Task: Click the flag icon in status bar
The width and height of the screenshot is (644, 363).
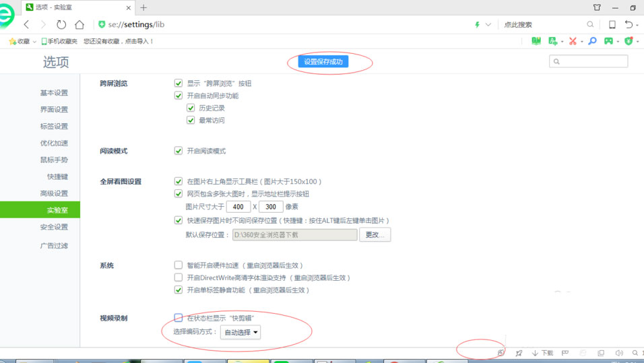Action: [565, 353]
